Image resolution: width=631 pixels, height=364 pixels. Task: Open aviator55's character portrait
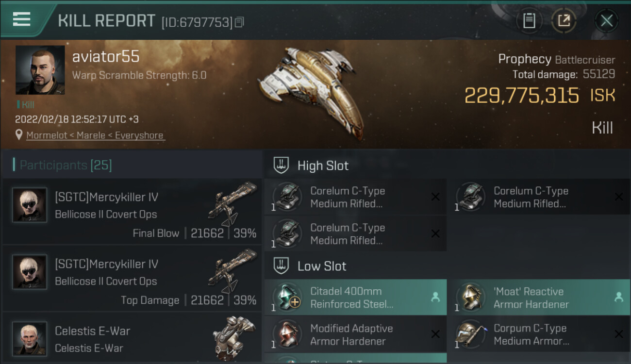[x=40, y=70]
